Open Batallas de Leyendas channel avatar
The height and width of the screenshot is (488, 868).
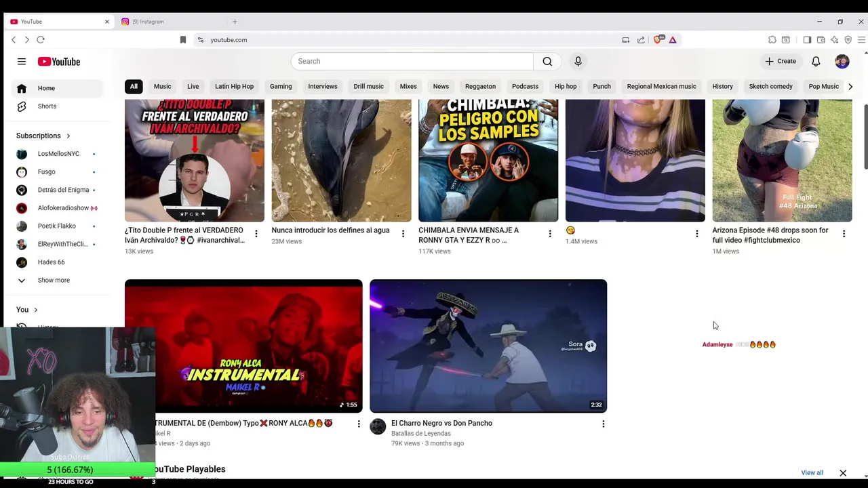point(378,426)
